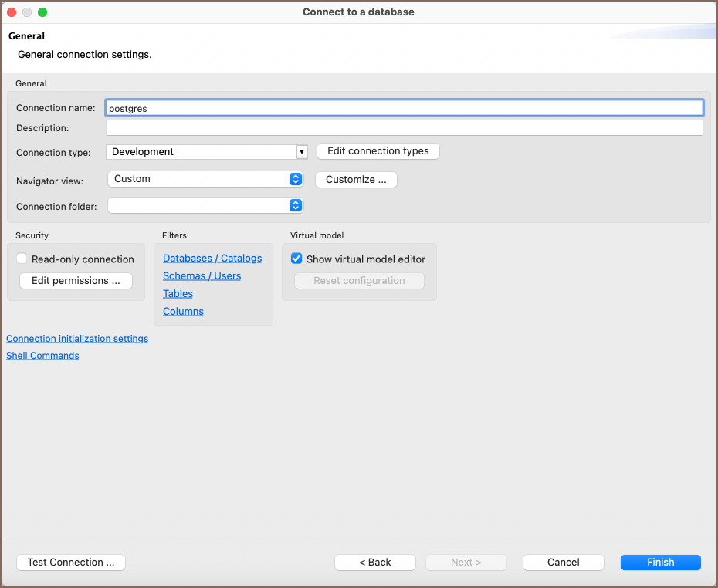Click the Tables filter link

tap(178, 294)
